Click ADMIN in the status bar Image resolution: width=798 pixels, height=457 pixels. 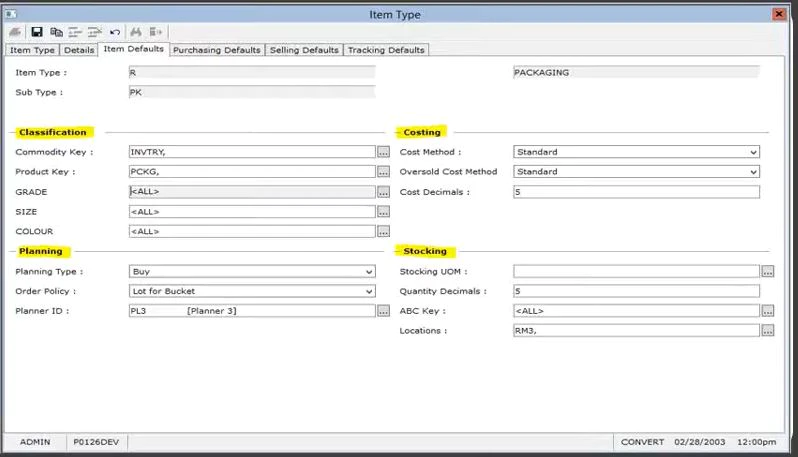(35, 442)
